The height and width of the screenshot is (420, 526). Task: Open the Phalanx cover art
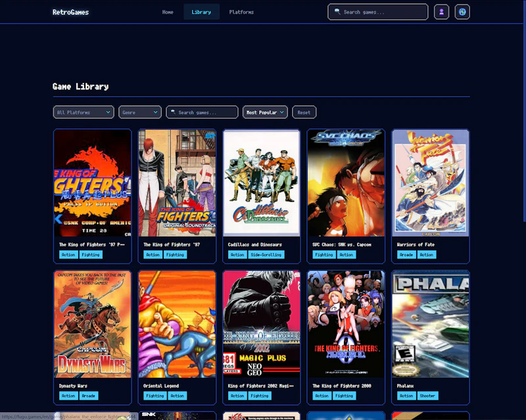click(x=431, y=325)
